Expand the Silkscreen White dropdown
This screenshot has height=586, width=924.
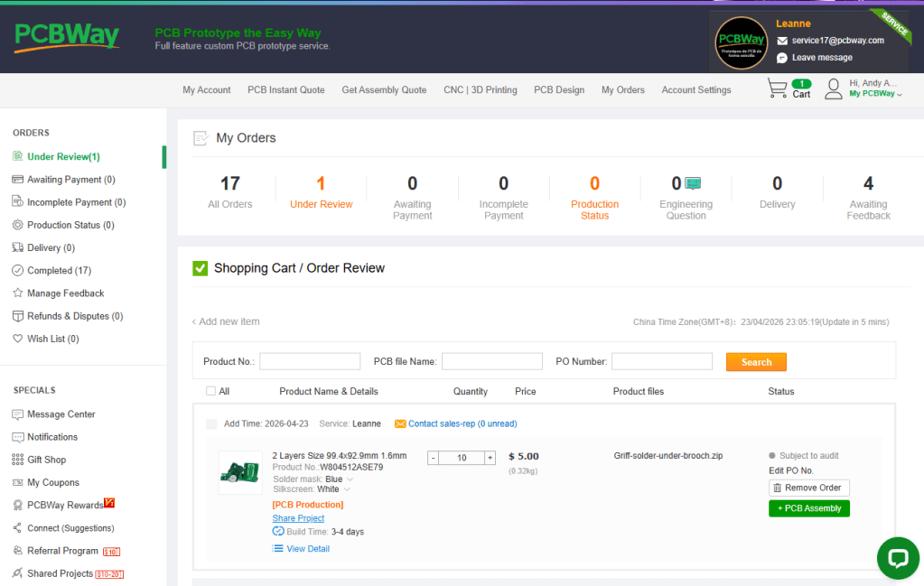pyautogui.click(x=348, y=489)
